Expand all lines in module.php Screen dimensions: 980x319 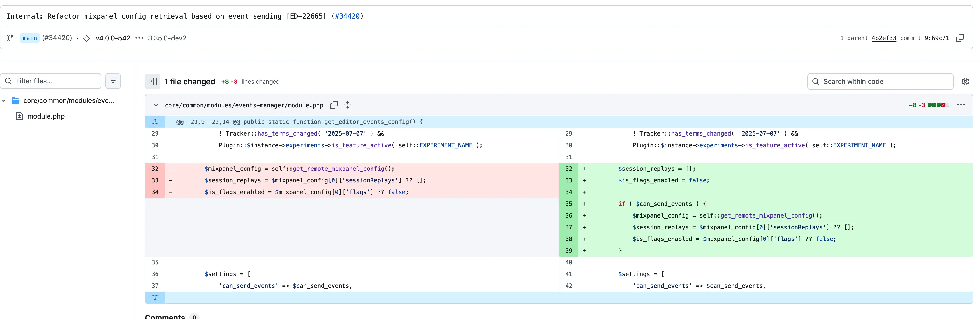(348, 105)
